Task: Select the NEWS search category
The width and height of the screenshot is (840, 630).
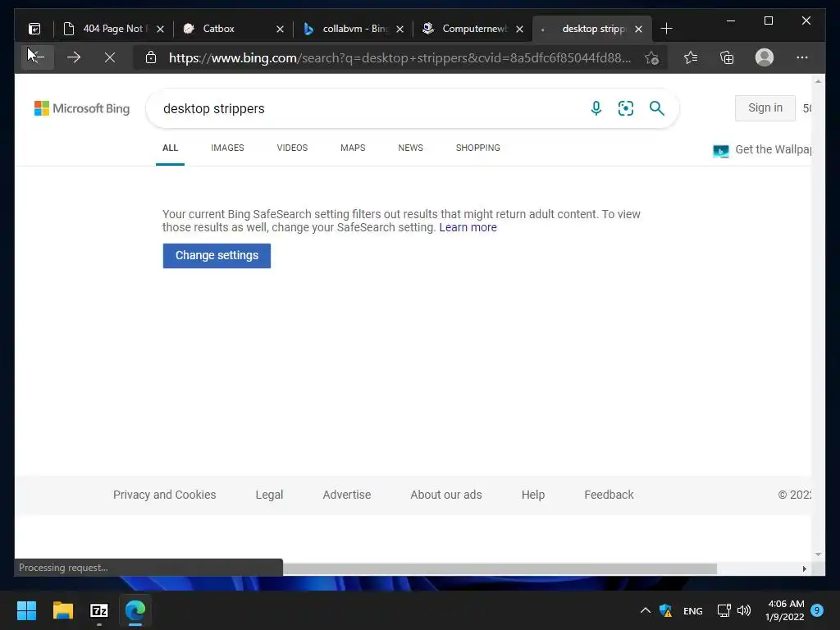Action: click(410, 148)
